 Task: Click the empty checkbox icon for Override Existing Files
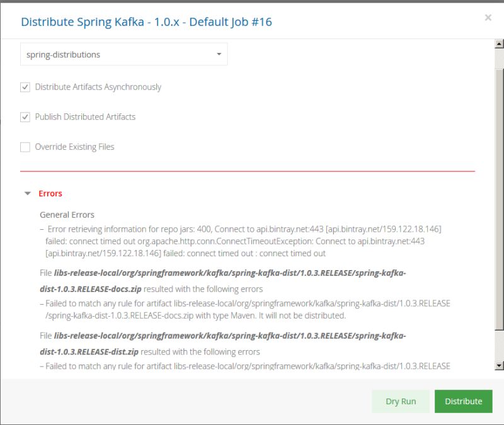[x=25, y=146]
